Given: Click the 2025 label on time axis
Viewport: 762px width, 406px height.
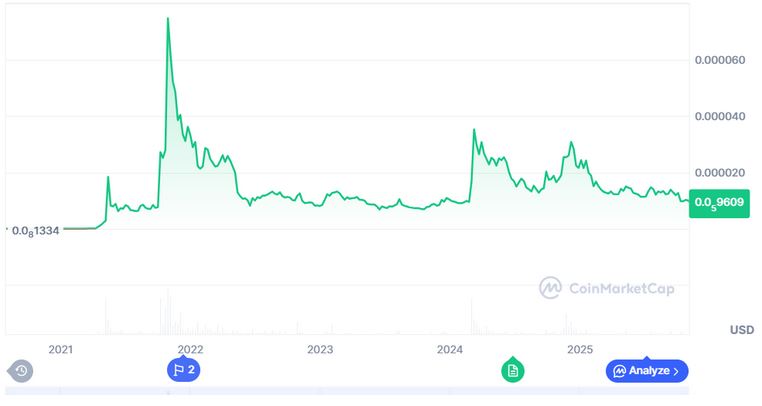Looking at the screenshot, I should [x=580, y=350].
